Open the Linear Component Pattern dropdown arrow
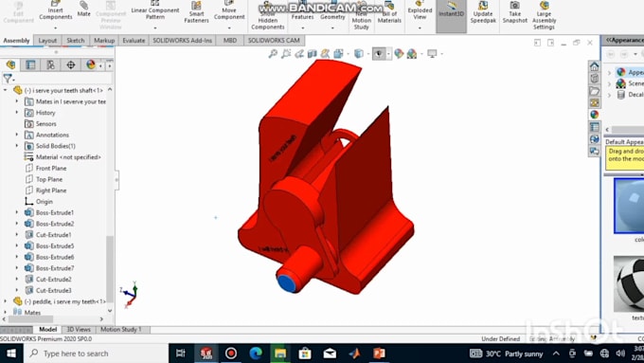 click(x=155, y=27)
